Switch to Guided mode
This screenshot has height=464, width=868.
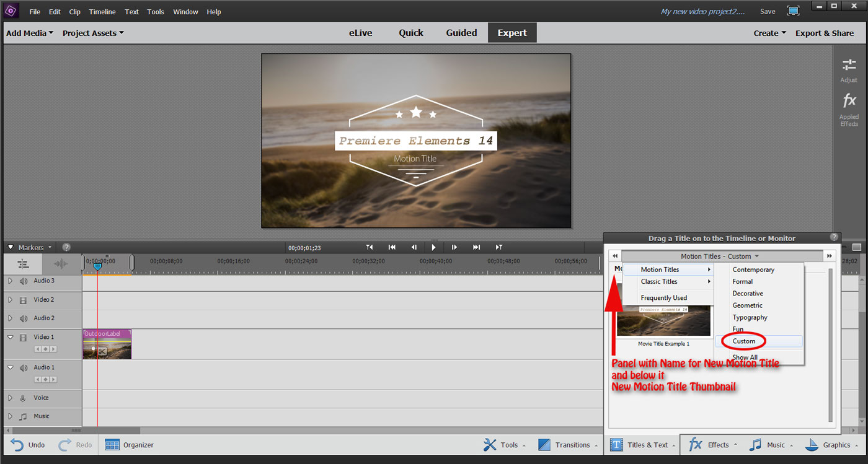coord(462,33)
